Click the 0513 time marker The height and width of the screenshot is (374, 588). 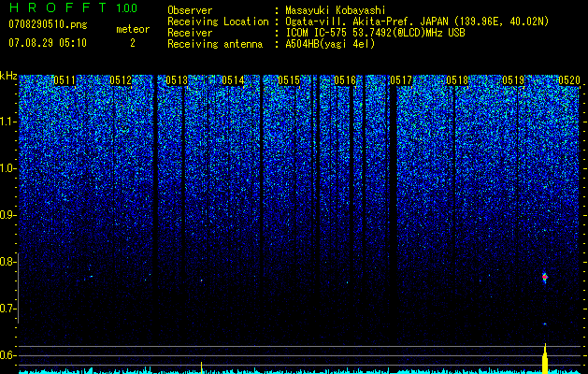(177, 80)
